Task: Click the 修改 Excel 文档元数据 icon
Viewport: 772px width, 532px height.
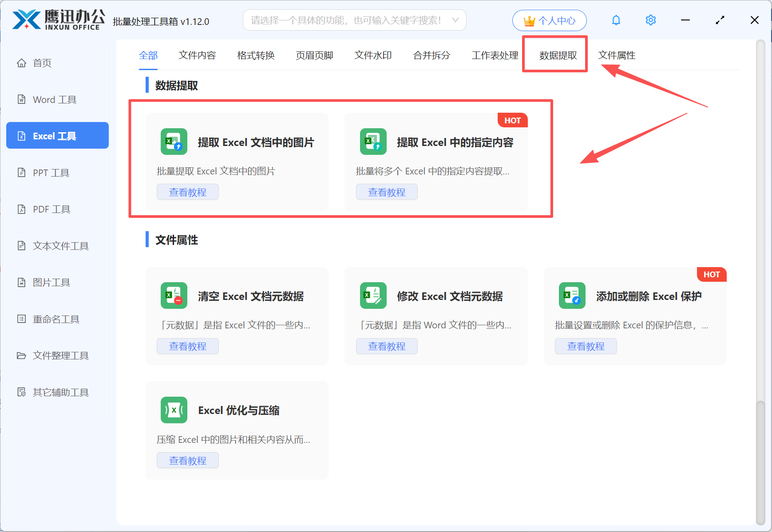Action: tap(373, 296)
